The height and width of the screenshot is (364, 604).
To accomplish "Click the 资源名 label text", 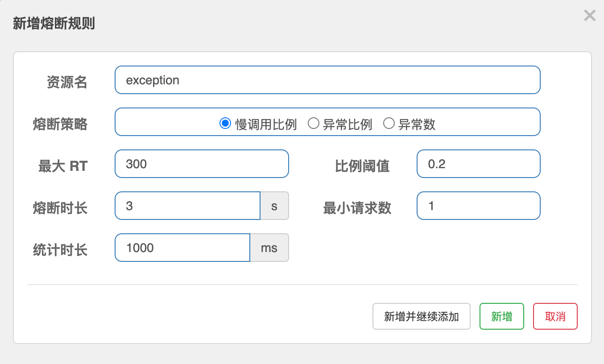I will point(67,82).
